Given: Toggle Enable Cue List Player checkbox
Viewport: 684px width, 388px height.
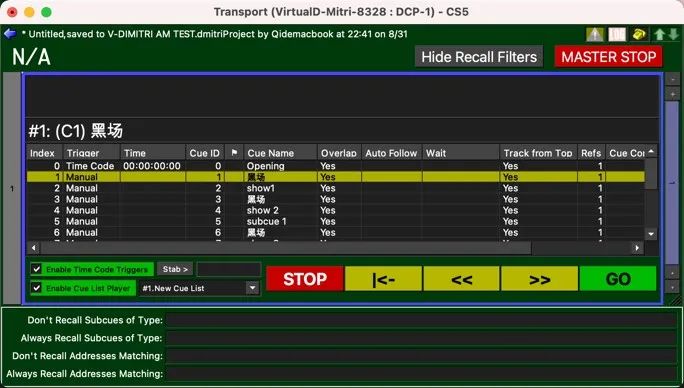Looking at the screenshot, I should pos(37,288).
